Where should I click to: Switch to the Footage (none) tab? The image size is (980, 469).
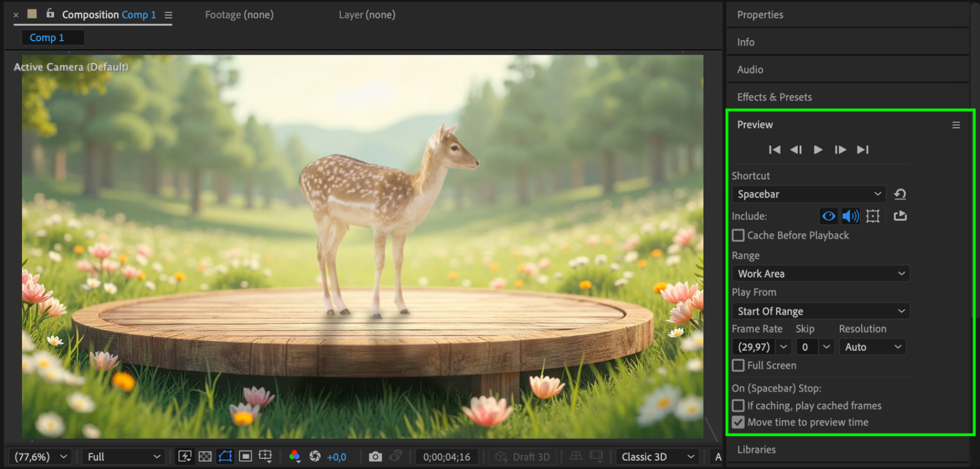[x=239, y=15]
